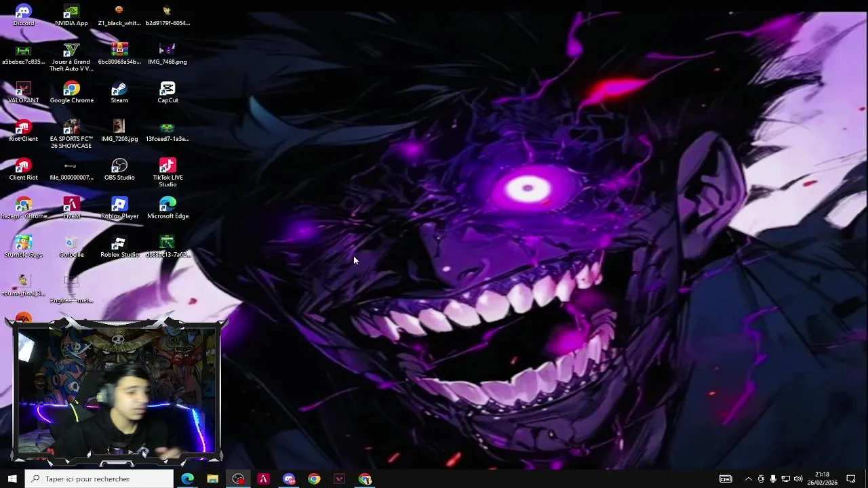Select the Roblox Studio shortcut
This screenshot has height=488, width=868.
[x=119, y=247]
